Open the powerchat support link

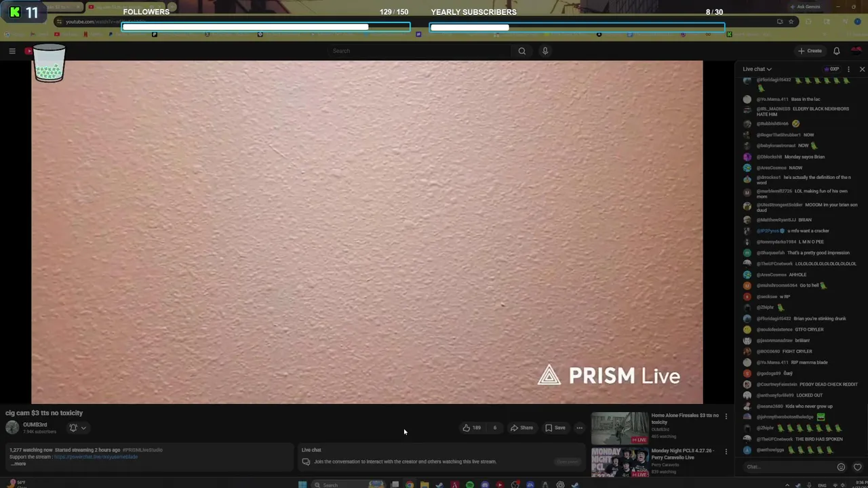(x=95, y=457)
